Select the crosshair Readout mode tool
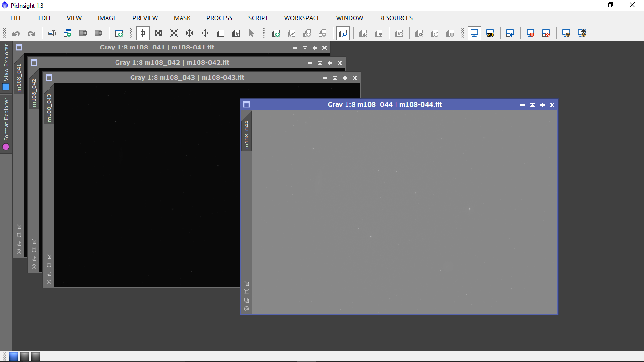 pos(143,33)
